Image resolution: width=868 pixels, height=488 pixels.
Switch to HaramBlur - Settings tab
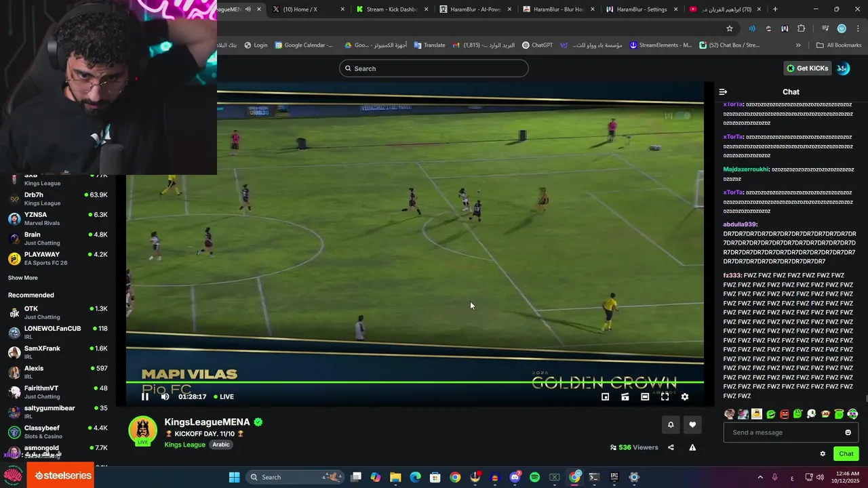click(642, 9)
